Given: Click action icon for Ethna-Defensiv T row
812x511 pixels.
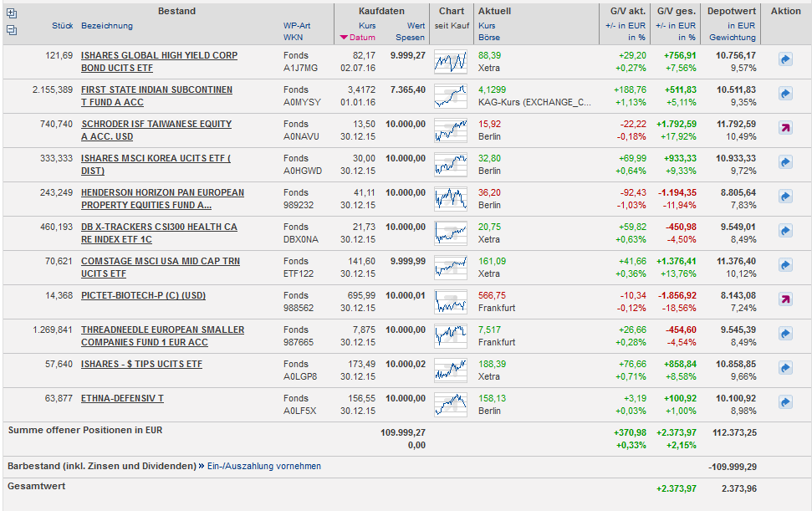Looking at the screenshot, I should 785,403.
